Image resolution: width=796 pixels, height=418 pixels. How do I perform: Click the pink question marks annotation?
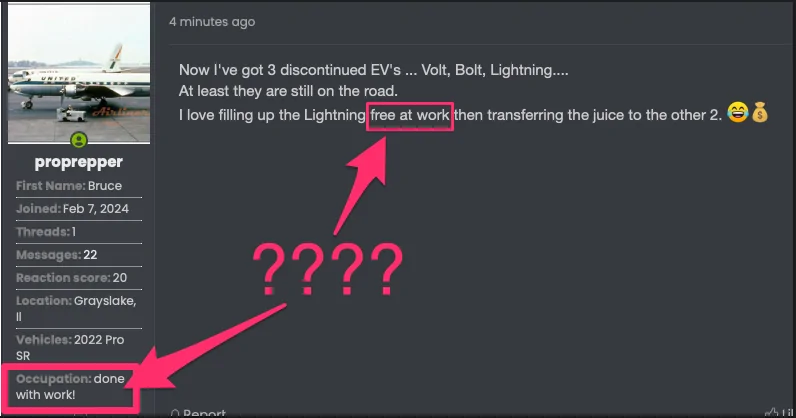point(327,270)
